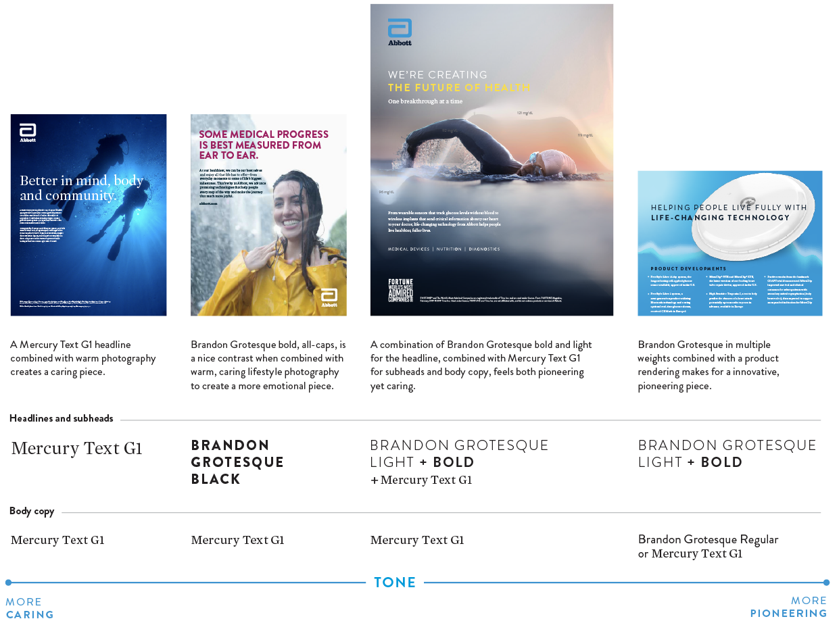The height and width of the screenshot is (644, 839).
Task: Click the TONE label in the center
Action: [395, 583]
